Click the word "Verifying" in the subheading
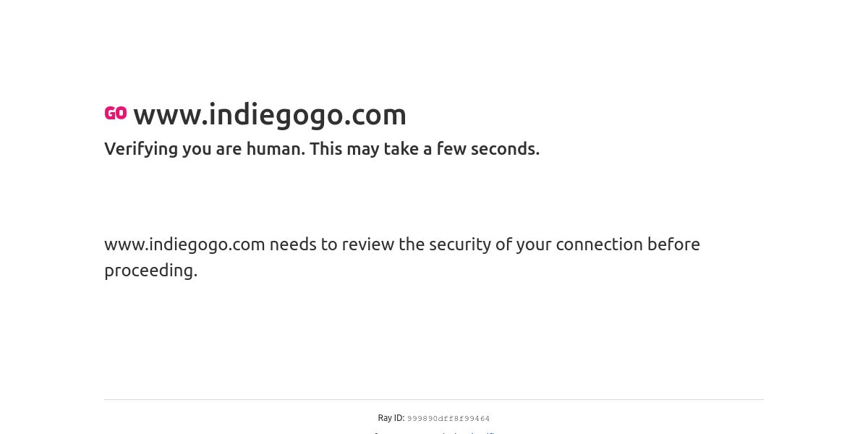Viewport: 868px width, 434px height. [141, 149]
